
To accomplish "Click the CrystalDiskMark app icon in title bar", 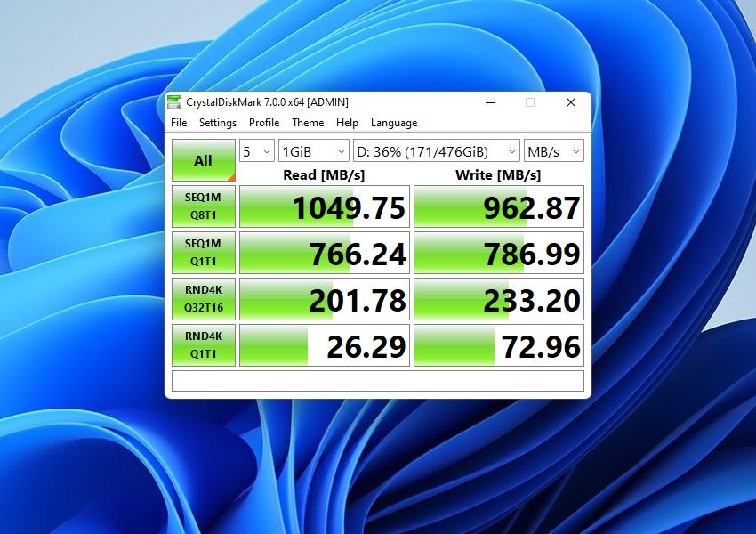I will 174,102.
